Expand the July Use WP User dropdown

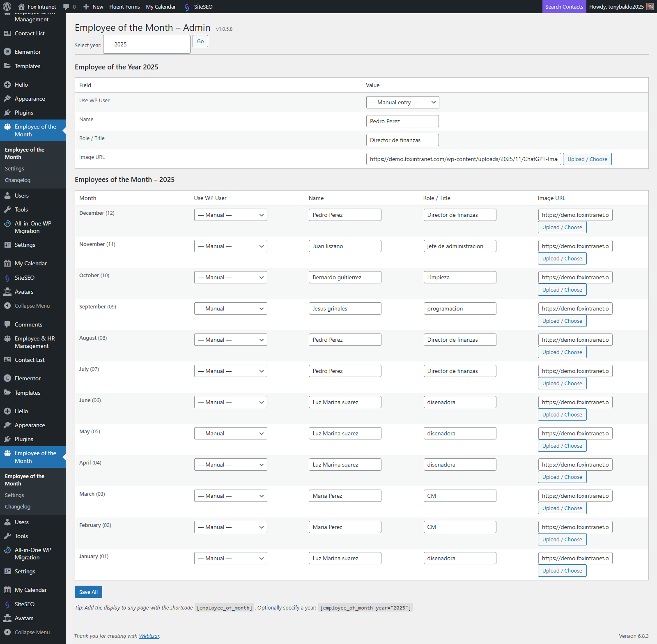(230, 371)
